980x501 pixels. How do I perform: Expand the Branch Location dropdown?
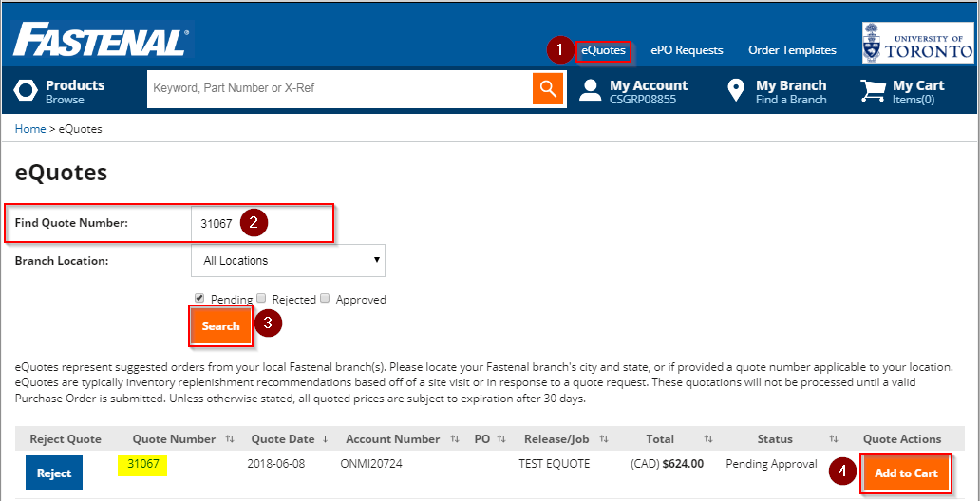point(288,260)
